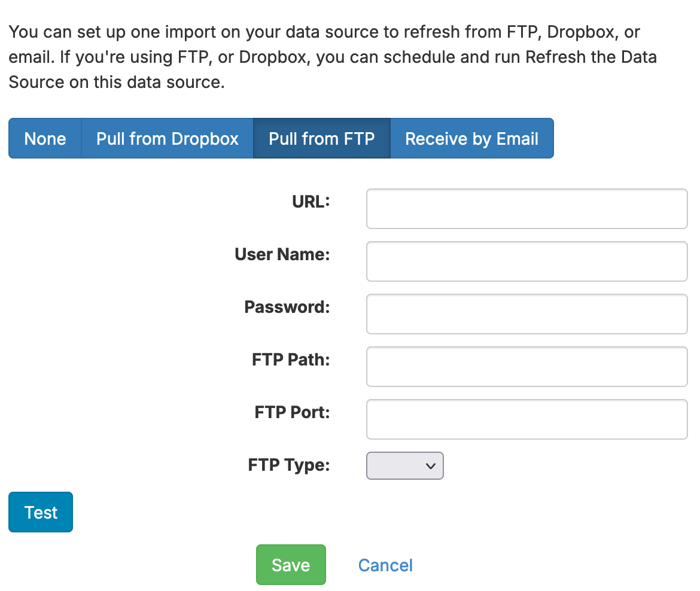Screen dimensions: 700x591
Task: Click the FTP Port label
Action: click(x=292, y=413)
